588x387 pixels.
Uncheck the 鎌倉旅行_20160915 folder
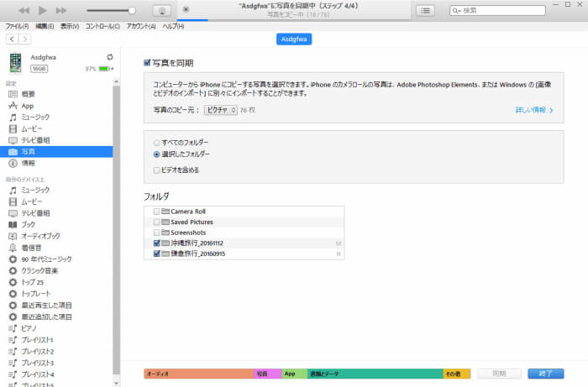[157, 254]
